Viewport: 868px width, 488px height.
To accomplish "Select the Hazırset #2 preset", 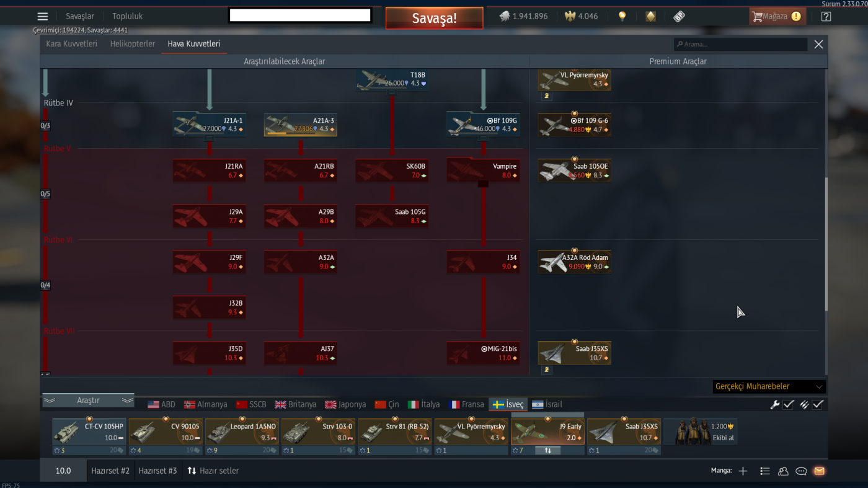I will point(110,471).
